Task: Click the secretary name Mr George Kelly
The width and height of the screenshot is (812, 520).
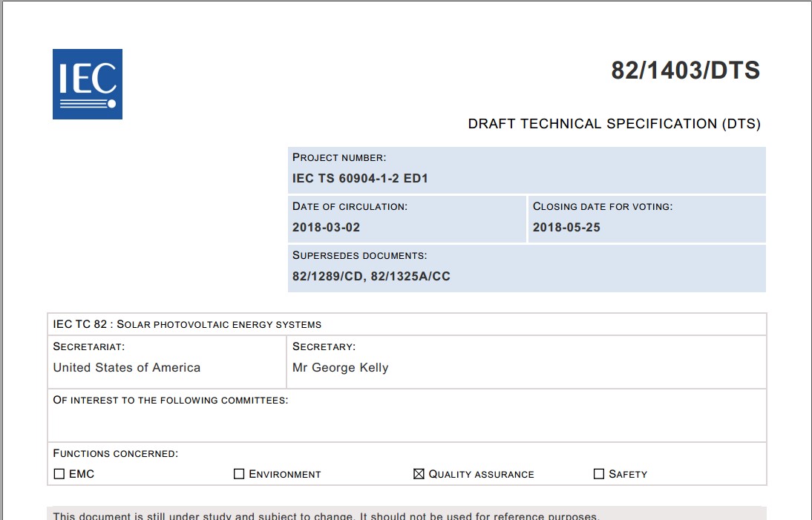Action: pyautogui.click(x=340, y=368)
